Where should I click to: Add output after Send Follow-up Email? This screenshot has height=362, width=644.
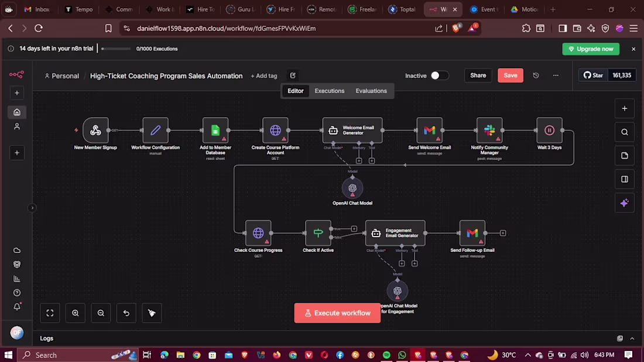coord(503,233)
